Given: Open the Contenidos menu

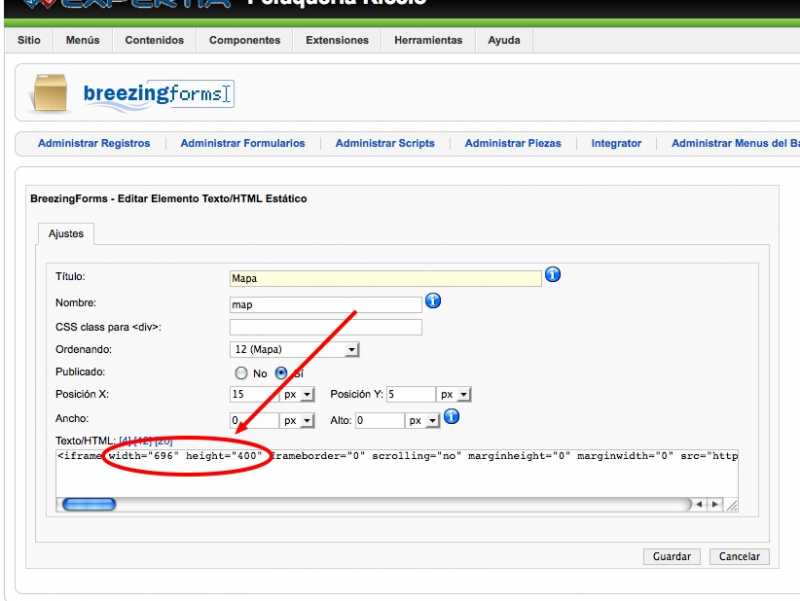Looking at the screenshot, I should [154, 40].
